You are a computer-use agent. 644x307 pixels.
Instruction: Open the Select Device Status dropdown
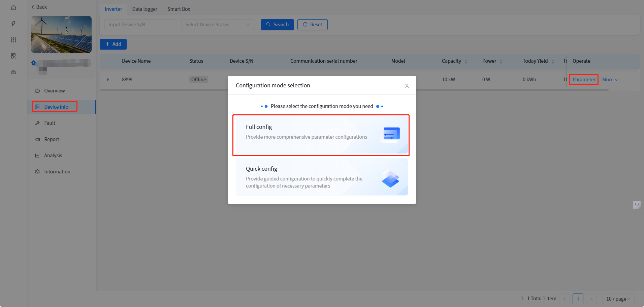pyautogui.click(x=217, y=25)
